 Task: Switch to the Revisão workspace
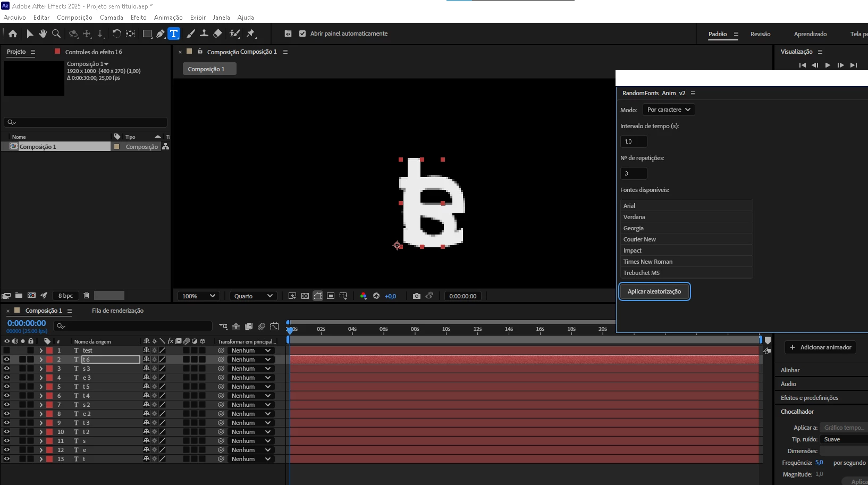point(760,34)
